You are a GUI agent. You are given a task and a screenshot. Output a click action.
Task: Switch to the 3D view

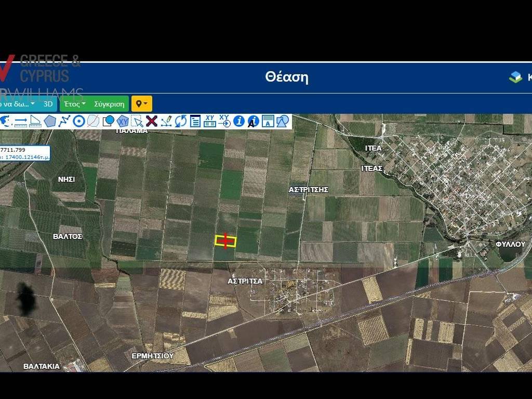48,104
